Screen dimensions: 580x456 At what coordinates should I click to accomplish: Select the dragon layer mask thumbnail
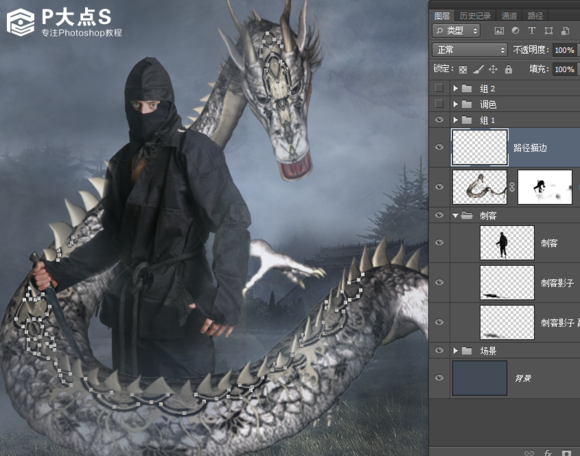coord(545,187)
